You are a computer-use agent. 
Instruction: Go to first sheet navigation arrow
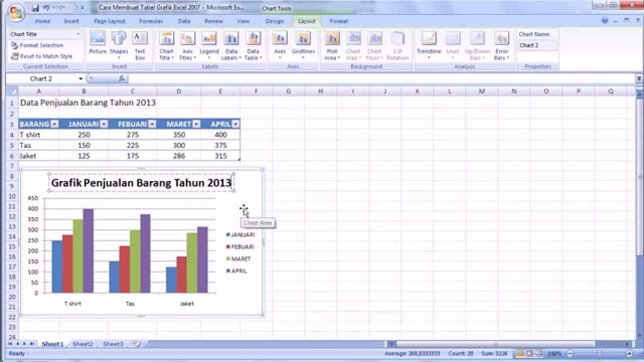(x=11, y=344)
